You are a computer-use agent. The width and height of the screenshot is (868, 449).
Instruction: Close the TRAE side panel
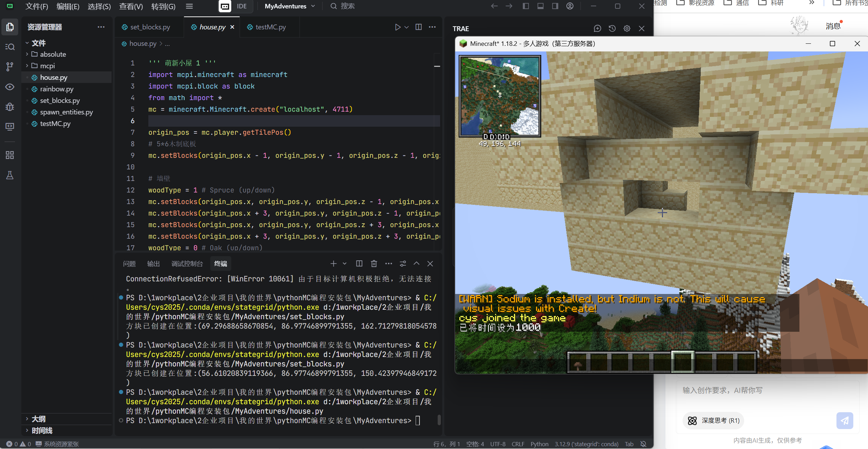(642, 28)
